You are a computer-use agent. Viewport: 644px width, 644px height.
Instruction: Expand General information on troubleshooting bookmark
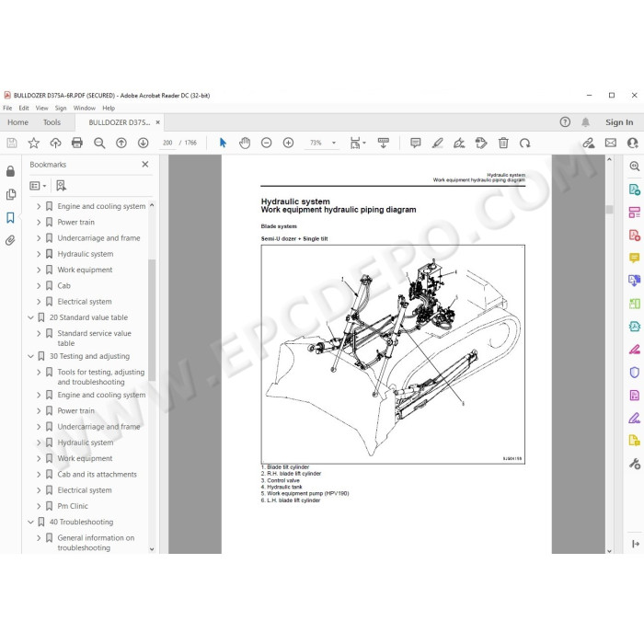coord(39,538)
